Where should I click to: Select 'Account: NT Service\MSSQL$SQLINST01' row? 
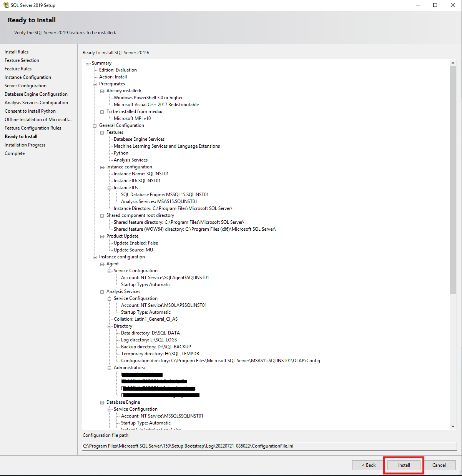(162, 416)
